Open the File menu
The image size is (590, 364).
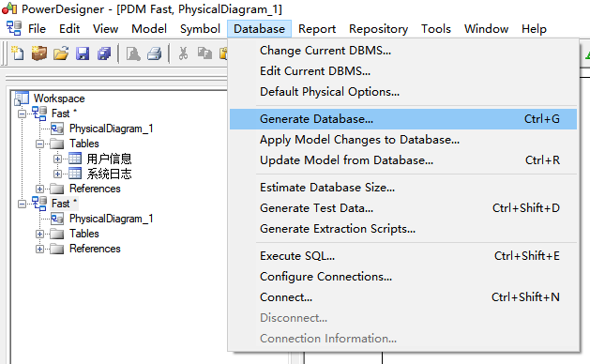point(37,29)
